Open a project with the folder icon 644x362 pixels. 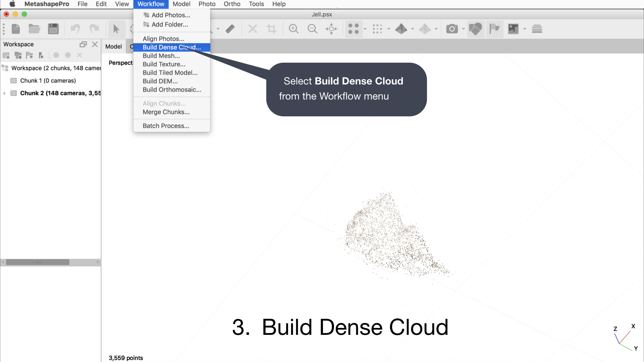34,29
